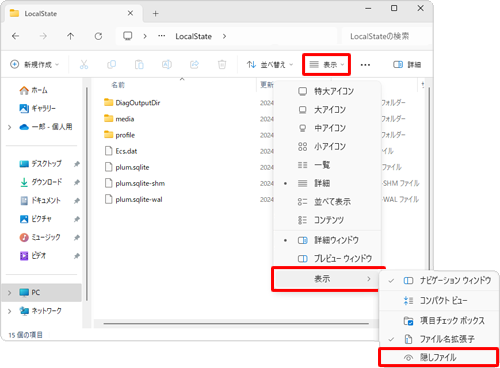
Task: Toggle 隠しファイル option
Action: point(439,358)
